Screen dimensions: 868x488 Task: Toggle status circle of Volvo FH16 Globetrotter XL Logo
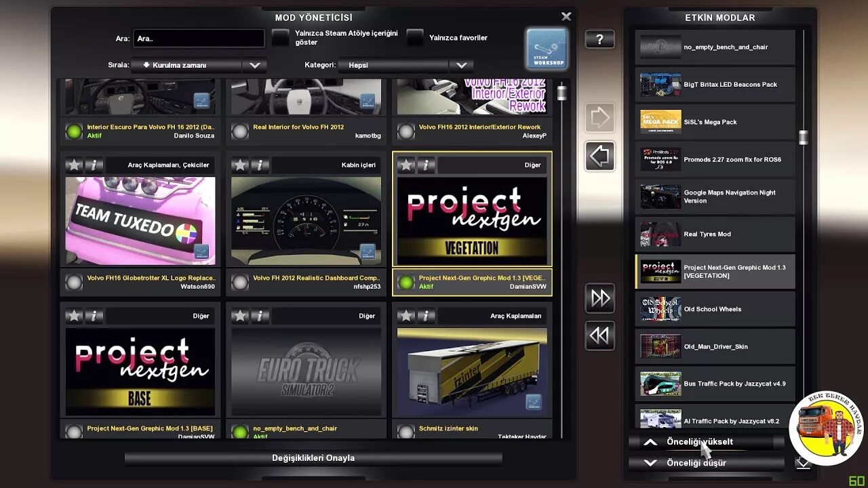(x=74, y=283)
